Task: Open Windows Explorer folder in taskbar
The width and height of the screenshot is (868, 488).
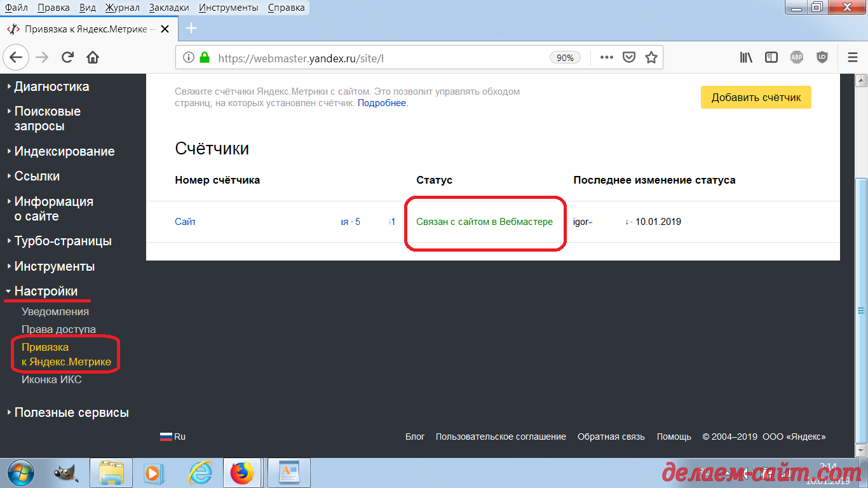Action: pyautogui.click(x=111, y=473)
